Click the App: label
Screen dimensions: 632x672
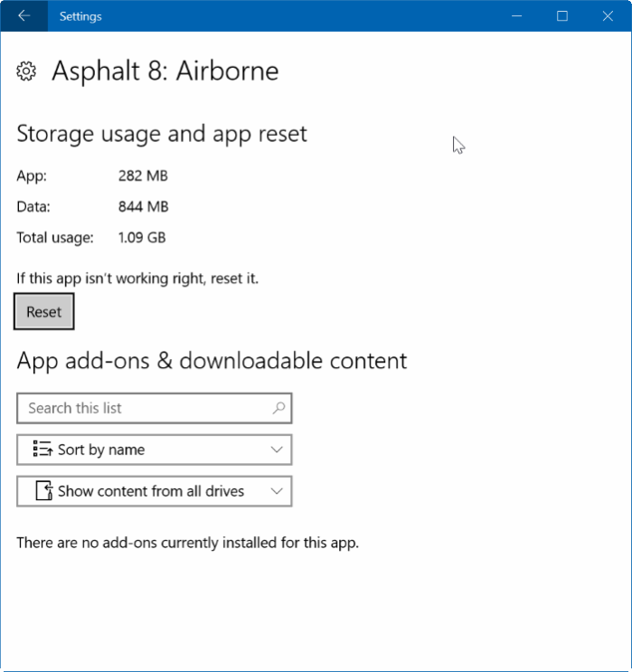click(x=32, y=176)
